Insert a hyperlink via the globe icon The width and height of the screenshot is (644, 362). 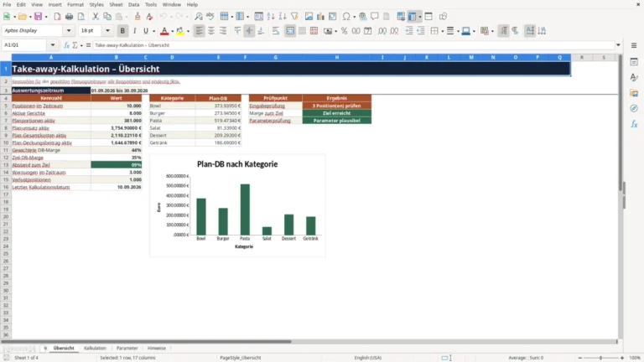tap(362, 17)
